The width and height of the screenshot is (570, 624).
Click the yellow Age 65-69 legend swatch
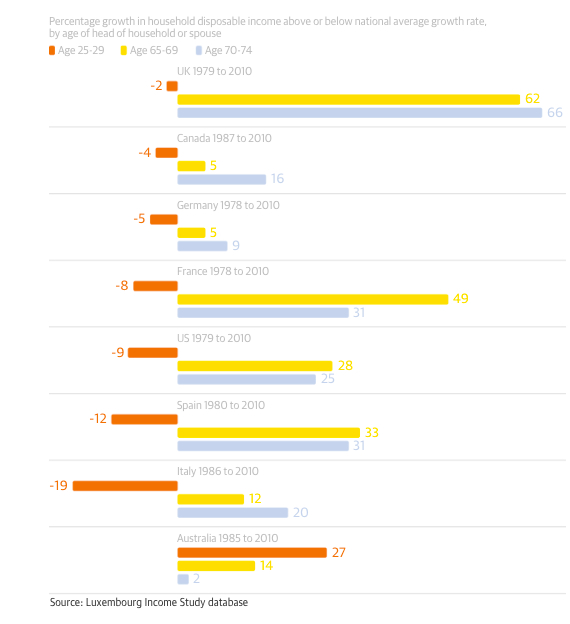pyautogui.click(x=124, y=51)
